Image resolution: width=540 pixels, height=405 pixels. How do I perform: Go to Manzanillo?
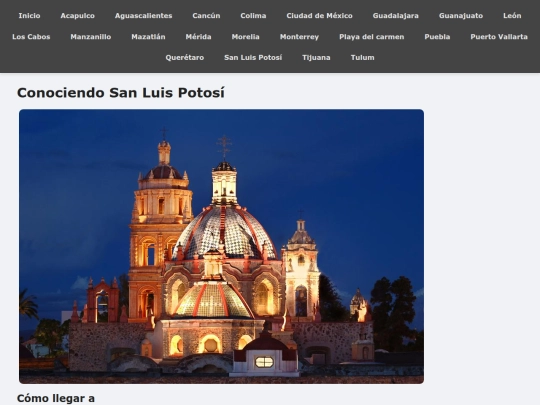point(91,37)
